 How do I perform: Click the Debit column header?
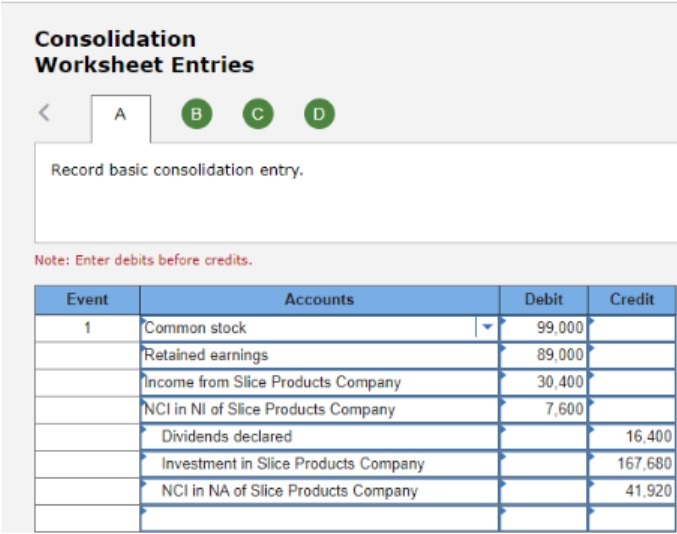544,300
